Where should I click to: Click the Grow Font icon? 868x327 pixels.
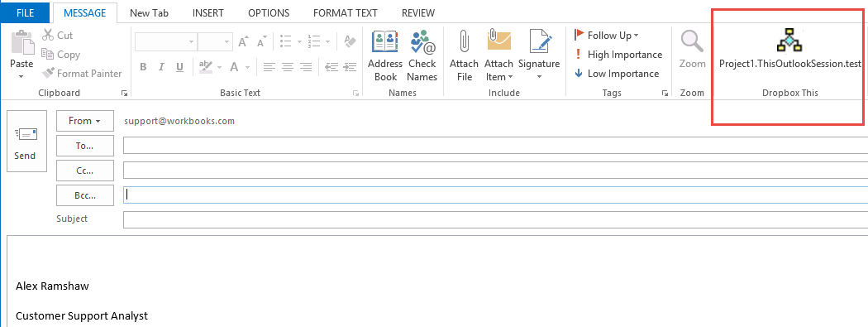(x=243, y=41)
